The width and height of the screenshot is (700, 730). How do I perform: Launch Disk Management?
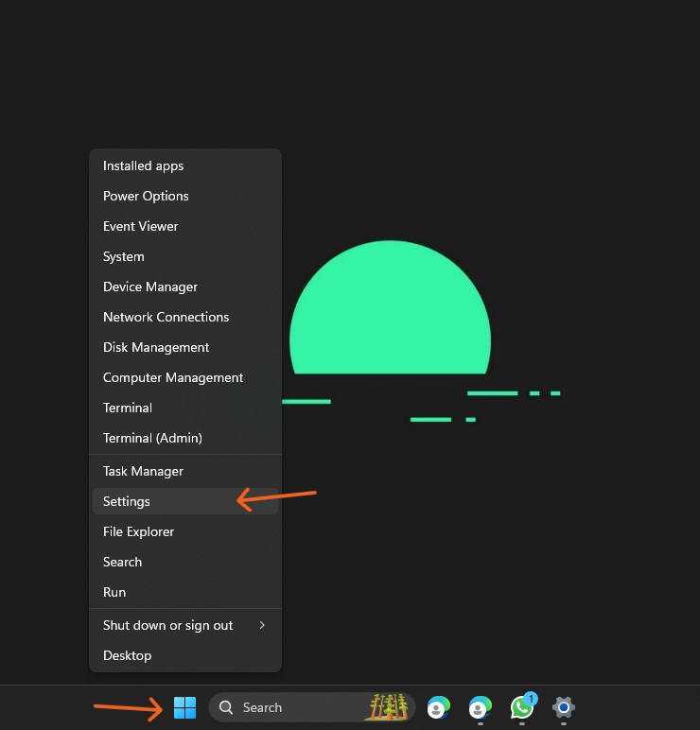(185, 347)
